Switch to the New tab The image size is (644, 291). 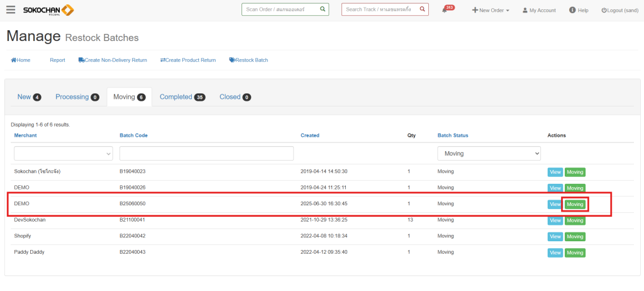click(29, 97)
